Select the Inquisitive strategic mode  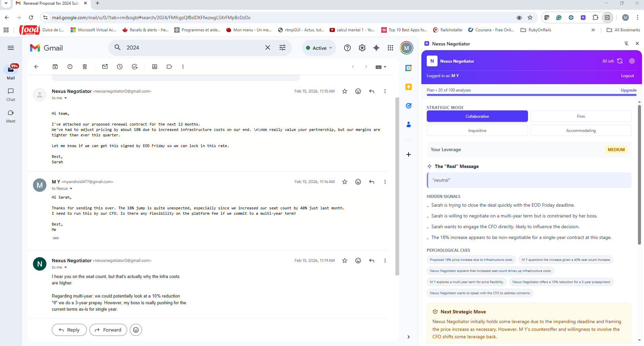click(x=477, y=131)
